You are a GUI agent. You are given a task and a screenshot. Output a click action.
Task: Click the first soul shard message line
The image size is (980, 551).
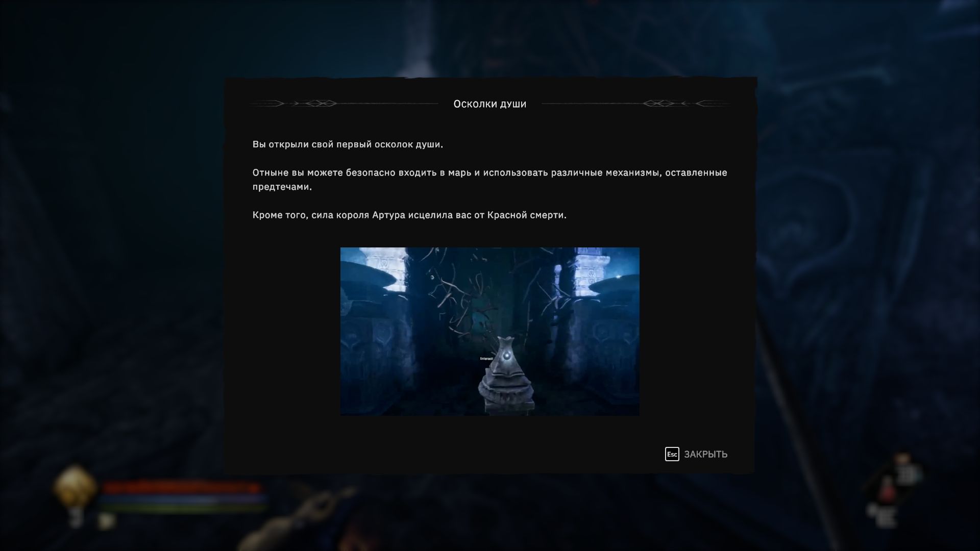(x=348, y=144)
